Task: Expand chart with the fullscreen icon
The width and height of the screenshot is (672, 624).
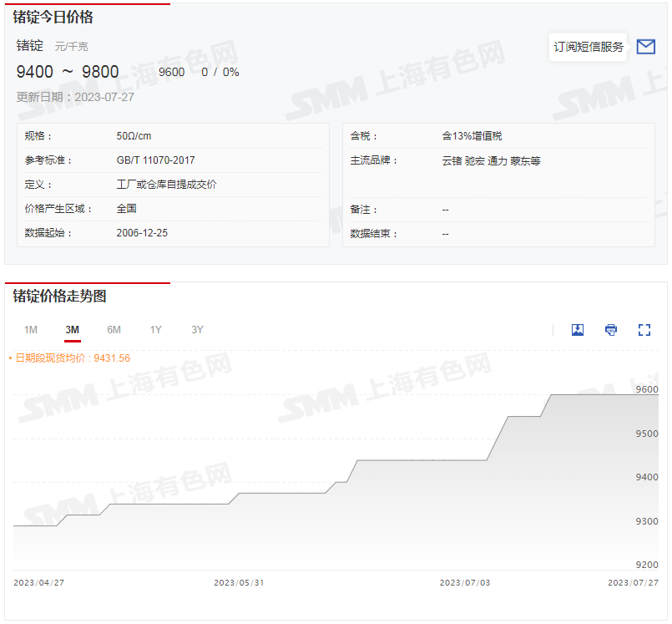Action: click(644, 330)
